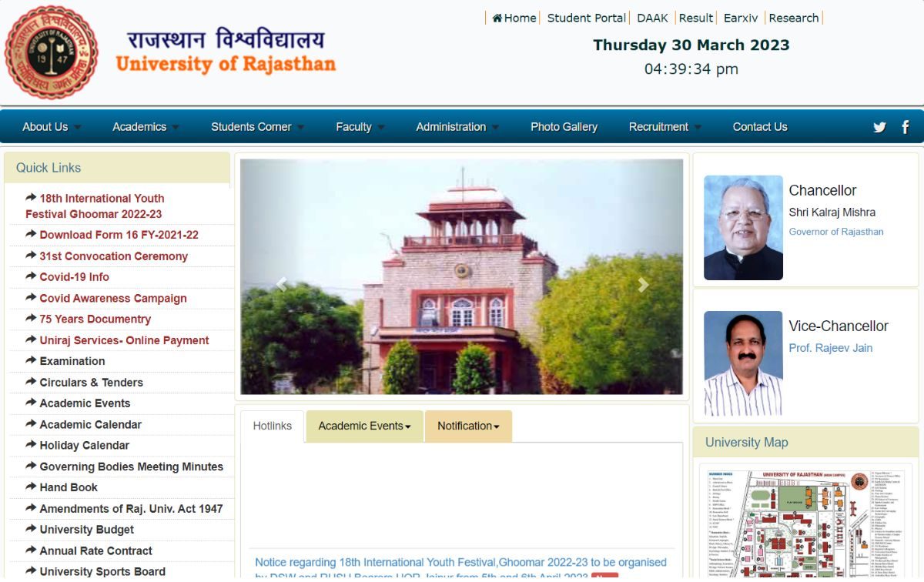Open the DAAK link

point(652,18)
